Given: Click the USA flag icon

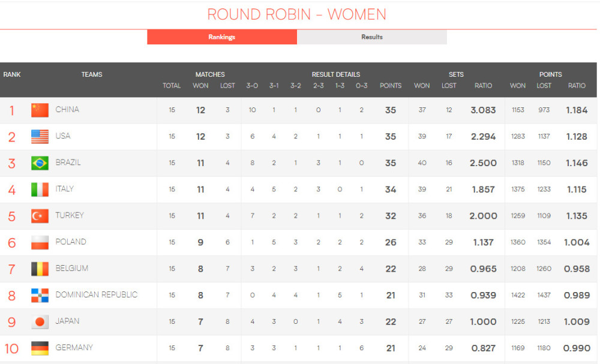Looking at the screenshot, I should [x=40, y=137].
